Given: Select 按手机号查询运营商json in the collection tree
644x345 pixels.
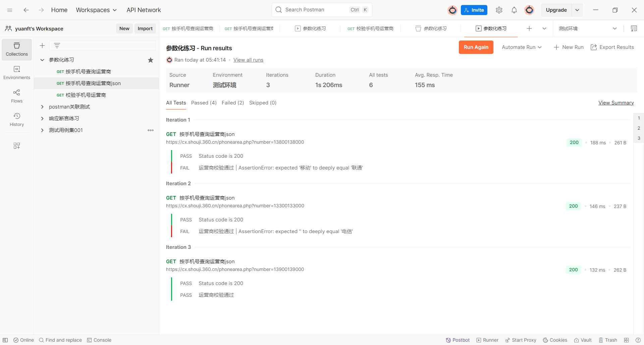Looking at the screenshot, I should [97, 83].
